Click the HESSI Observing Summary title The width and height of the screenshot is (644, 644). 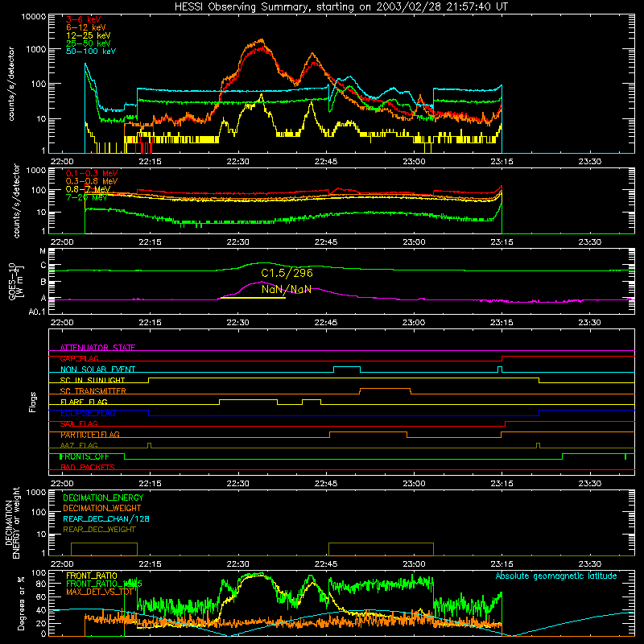(x=341, y=7)
